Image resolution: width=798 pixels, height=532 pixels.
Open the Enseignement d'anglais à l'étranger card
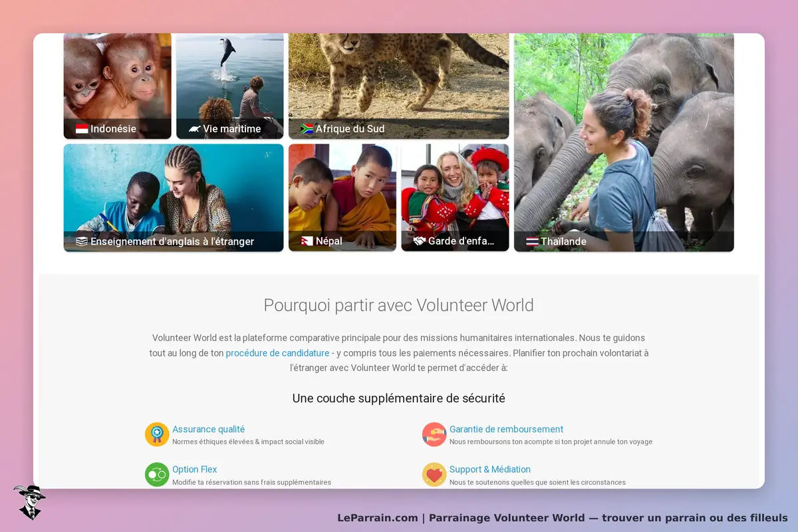pos(174,198)
